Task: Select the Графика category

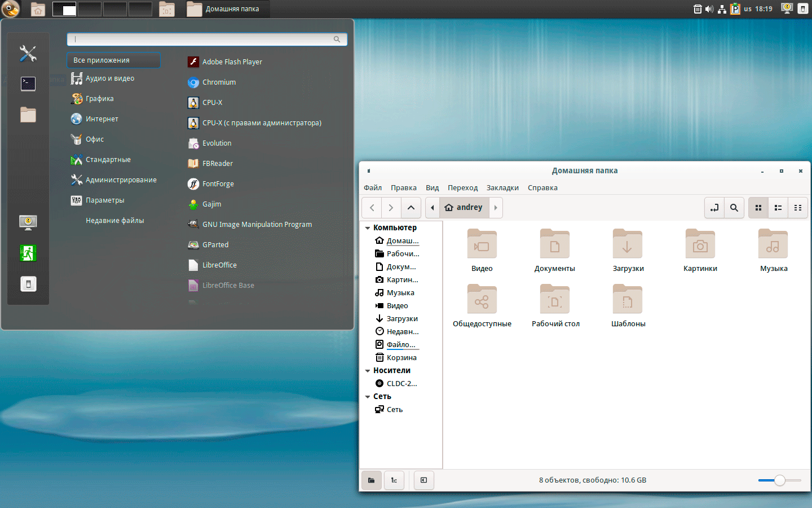Action: point(99,99)
